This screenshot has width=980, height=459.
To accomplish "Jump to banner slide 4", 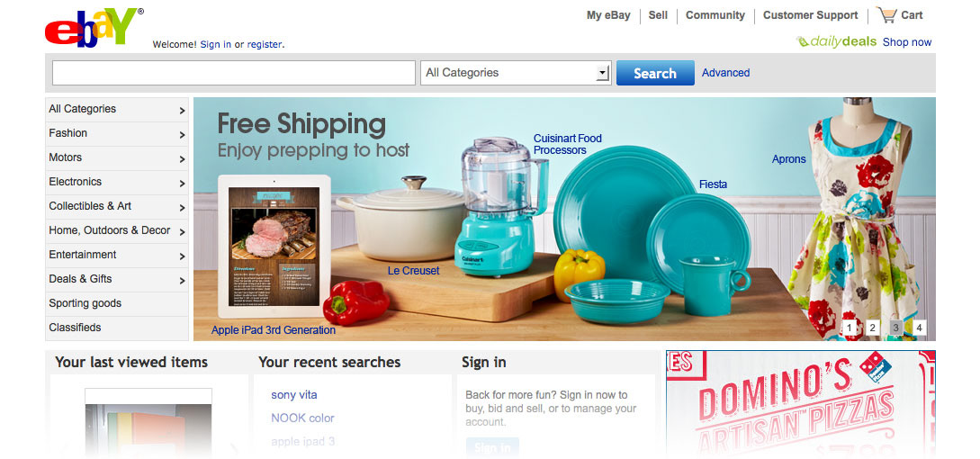I will point(919,328).
